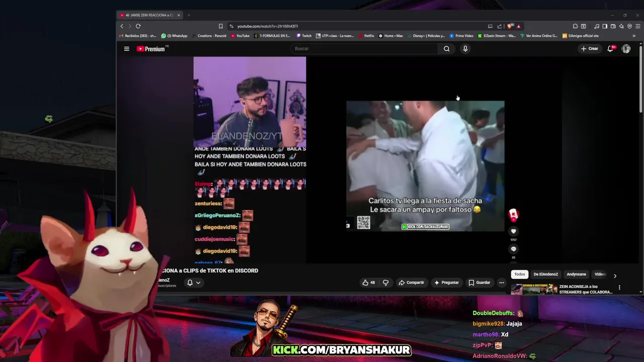Click the Buscar search field

coord(364,49)
